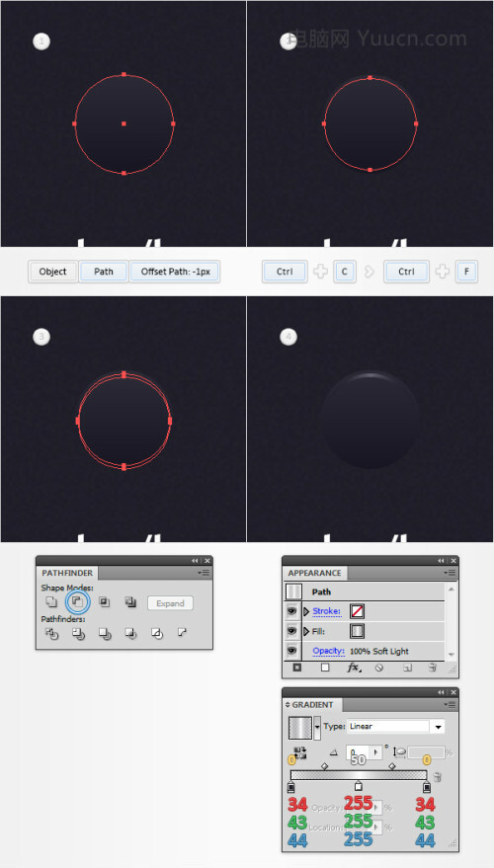Image resolution: width=494 pixels, height=868 pixels.
Task: Open the fx effects menu in Appearance
Action: point(353,668)
